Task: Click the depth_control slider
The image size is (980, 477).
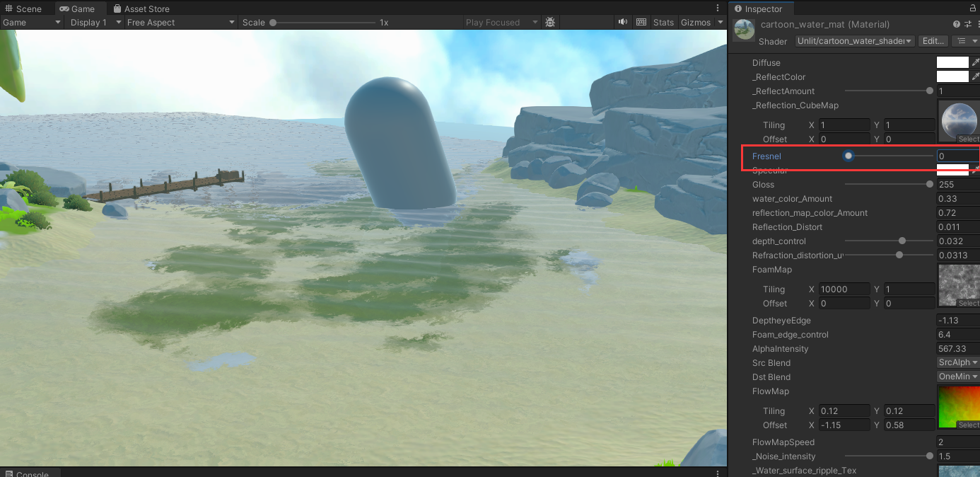Action: coord(889,241)
